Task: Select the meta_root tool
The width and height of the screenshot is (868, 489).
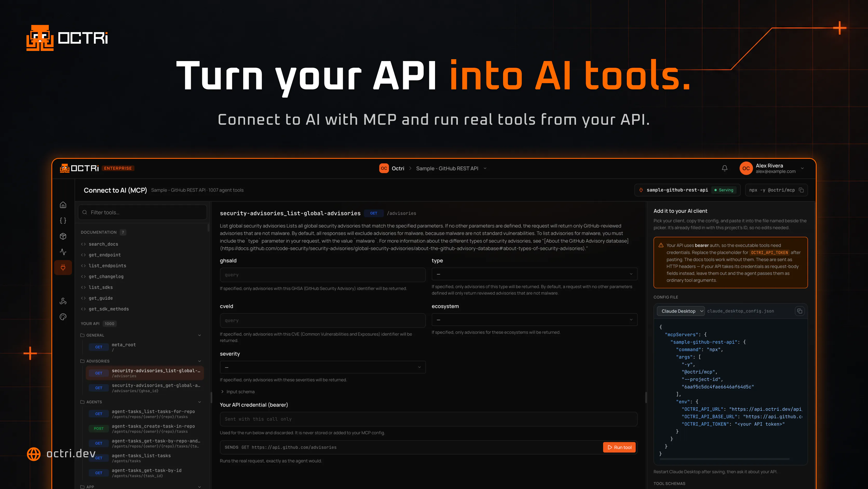Action: click(145, 347)
